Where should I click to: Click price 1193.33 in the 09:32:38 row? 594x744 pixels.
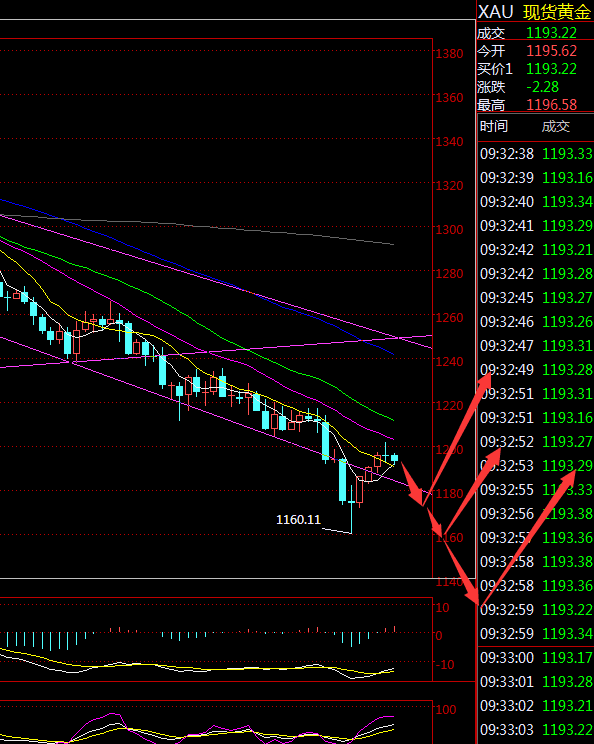567,154
